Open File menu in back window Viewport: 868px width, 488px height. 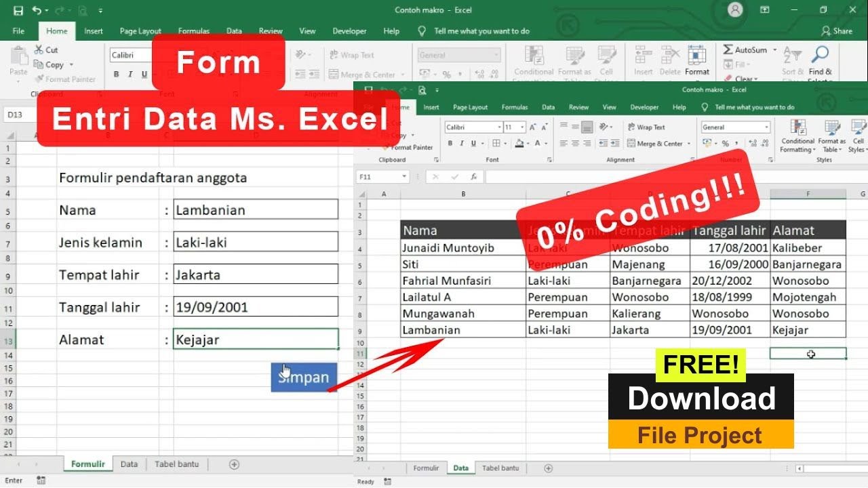click(x=18, y=31)
